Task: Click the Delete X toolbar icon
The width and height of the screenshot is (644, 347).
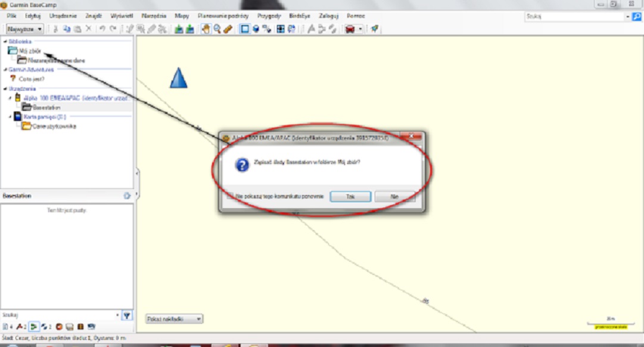Action: click(88, 29)
